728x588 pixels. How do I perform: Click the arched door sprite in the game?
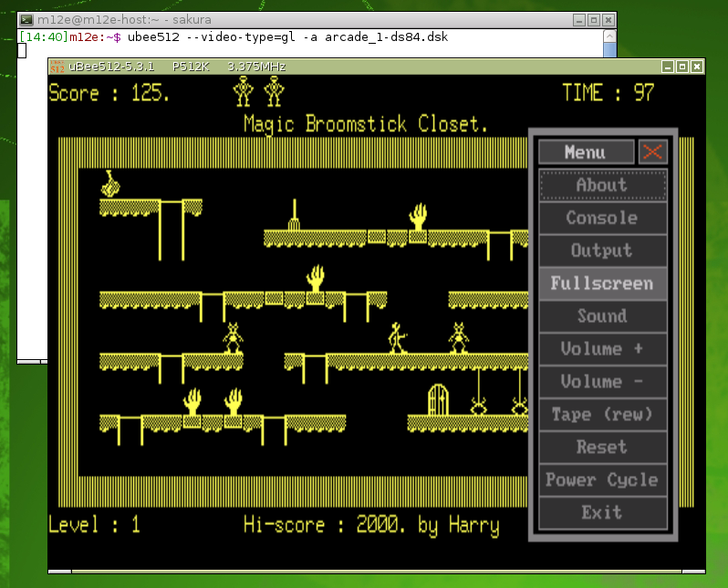439,399
